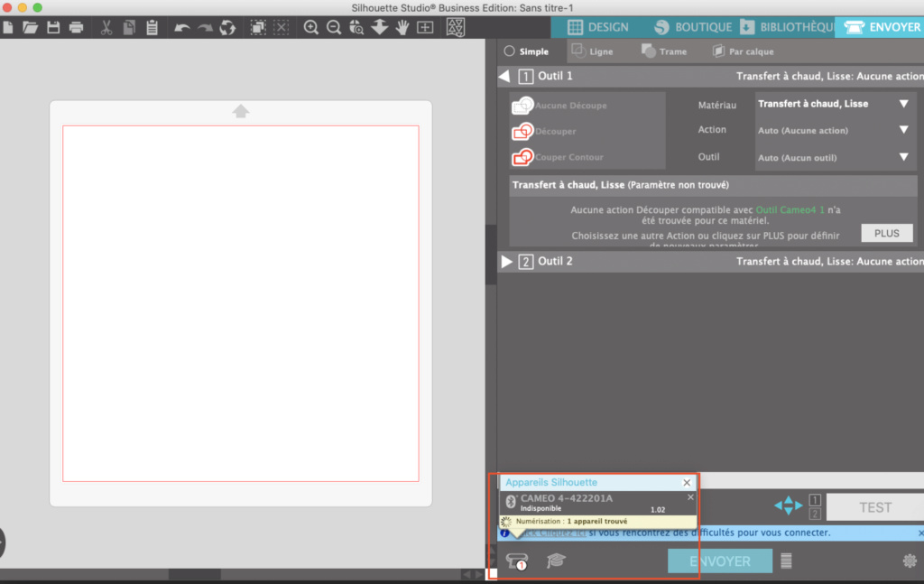Select the Trame tab
The image size is (924, 584).
coord(664,51)
